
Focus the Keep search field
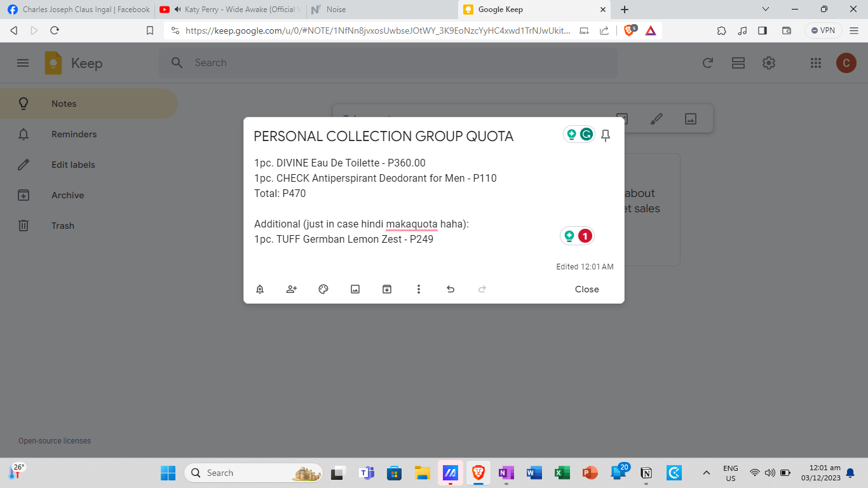[388, 63]
